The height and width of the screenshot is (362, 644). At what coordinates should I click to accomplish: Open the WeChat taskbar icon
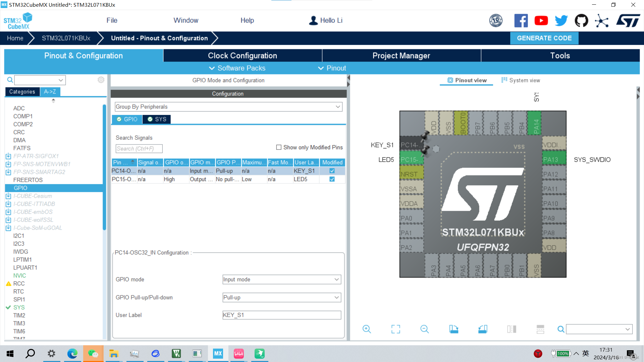coord(93,354)
